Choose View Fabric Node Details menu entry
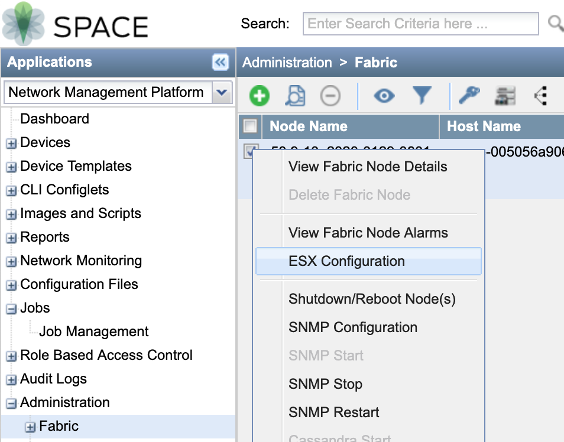Viewport: 564px width, 442px height. [x=368, y=167]
